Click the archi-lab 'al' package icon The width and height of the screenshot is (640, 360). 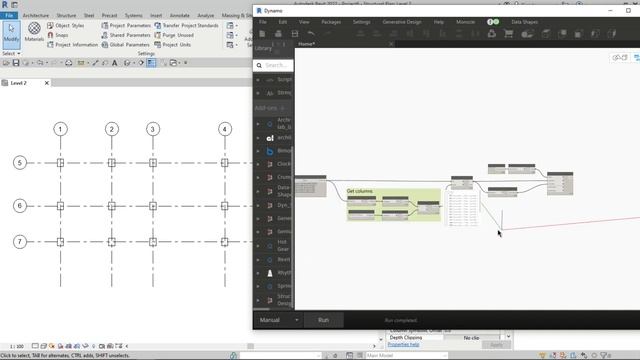click(270, 138)
